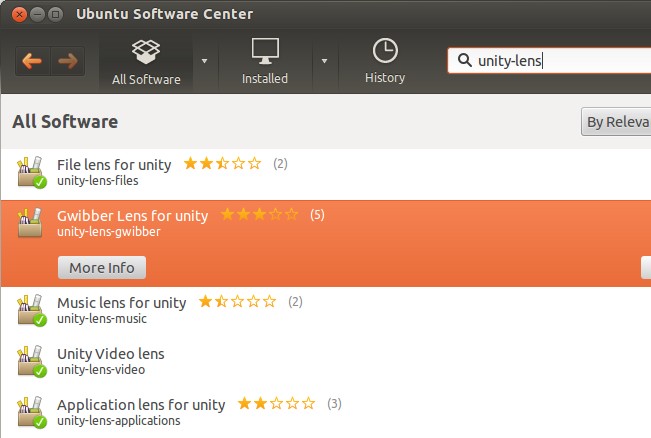The width and height of the screenshot is (651, 438).
Task: Click the unity-lens-music package name
Action: [x=102, y=319]
